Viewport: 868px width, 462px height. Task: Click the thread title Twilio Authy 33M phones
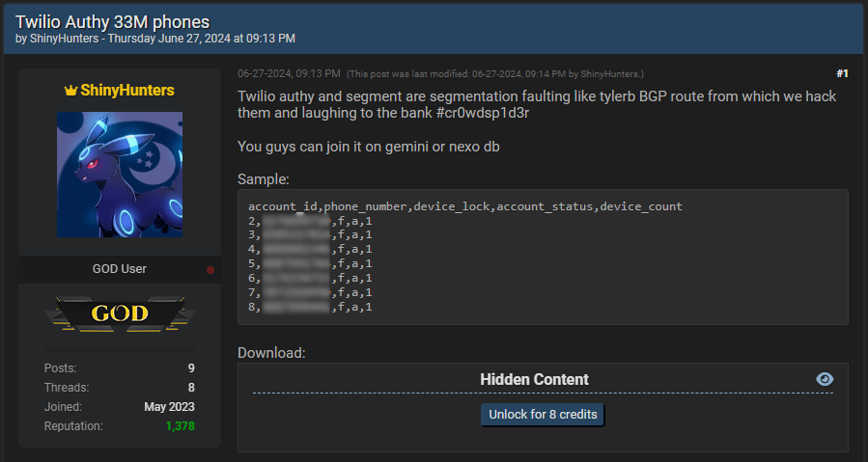pyautogui.click(x=112, y=22)
